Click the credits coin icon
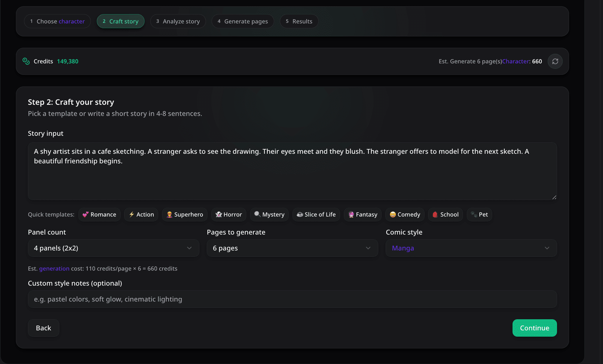The width and height of the screenshot is (603, 364). point(26,61)
